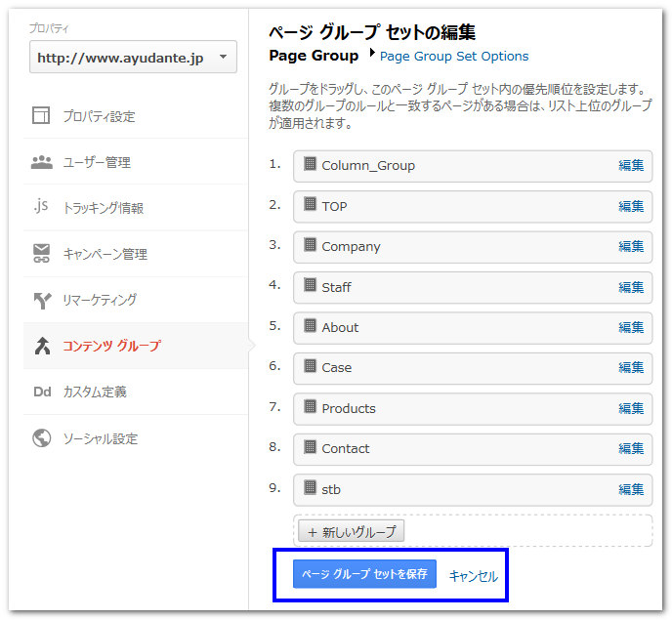Click 編集 for stb group
This screenshot has height=620, width=672.
point(631,489)
